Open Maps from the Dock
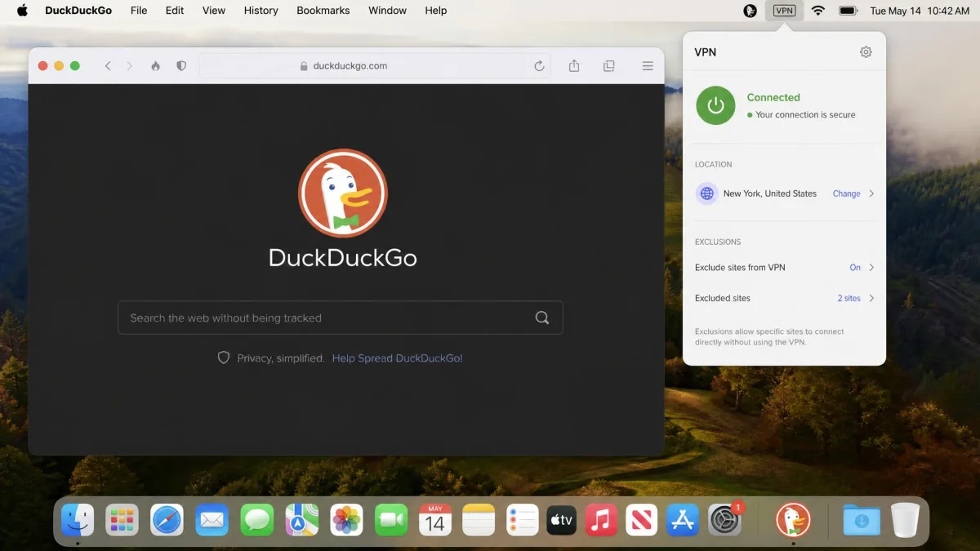The image size is (980, 551). click(x=301, y=519)
